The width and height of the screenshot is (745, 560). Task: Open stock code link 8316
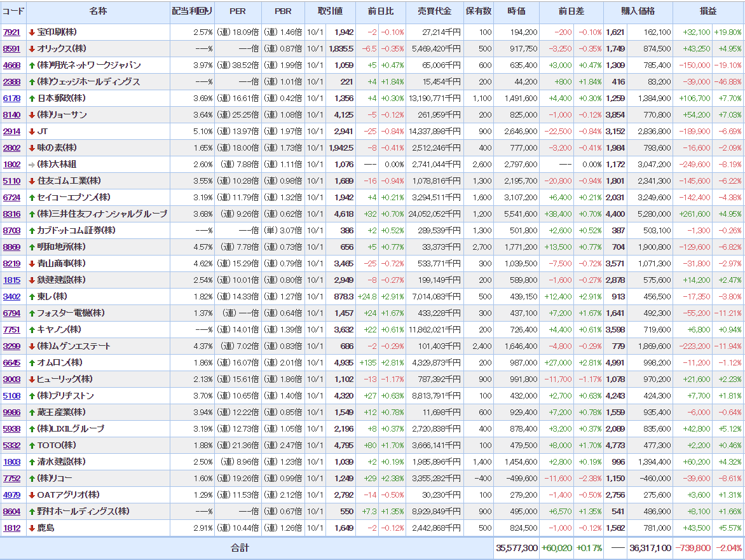click(11, 214)
